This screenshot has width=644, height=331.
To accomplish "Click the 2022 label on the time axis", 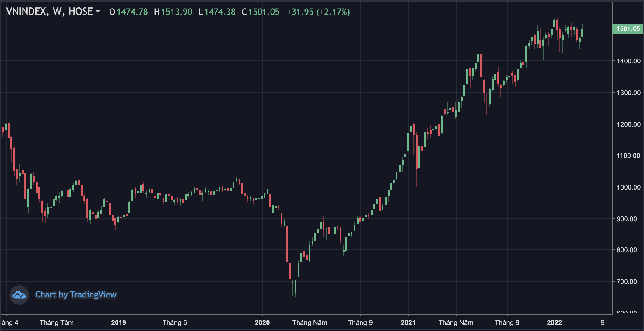I will (x=554, y=322).
